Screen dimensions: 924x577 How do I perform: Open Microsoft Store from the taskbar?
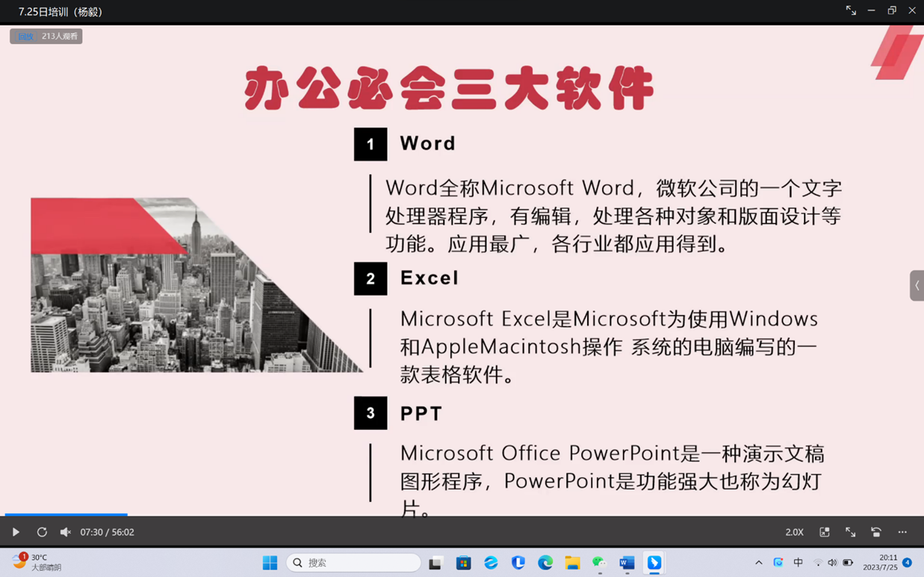[463, 563]
